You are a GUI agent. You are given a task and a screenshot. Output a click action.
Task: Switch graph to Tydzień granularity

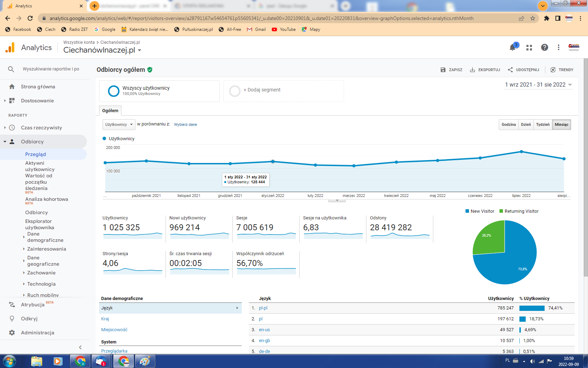(542, 124)
